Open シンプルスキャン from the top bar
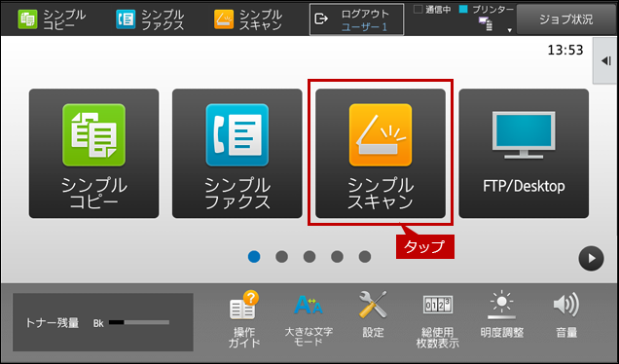This screenshot has width=619, height=364. coord(248,19)
